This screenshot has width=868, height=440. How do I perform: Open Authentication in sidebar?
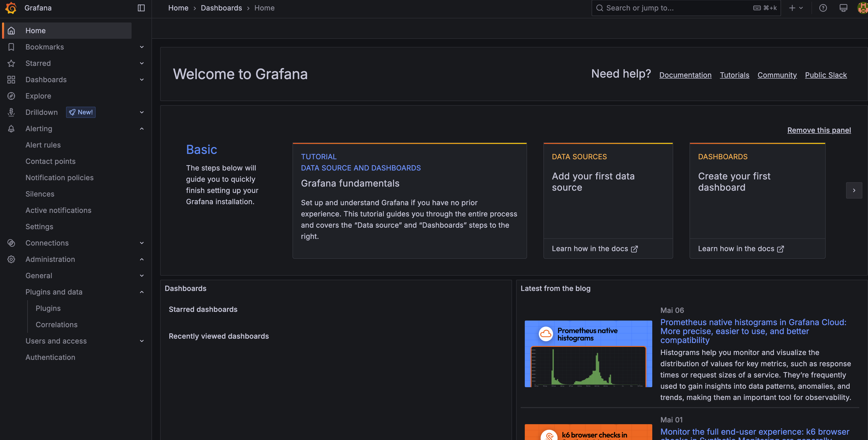click(50, 357)
